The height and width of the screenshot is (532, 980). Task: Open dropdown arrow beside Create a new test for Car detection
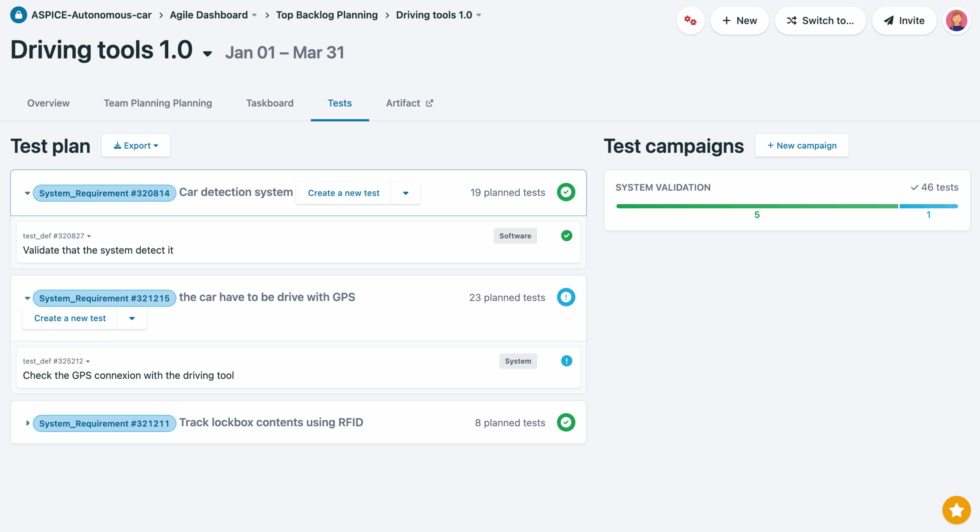pos(405,193)
